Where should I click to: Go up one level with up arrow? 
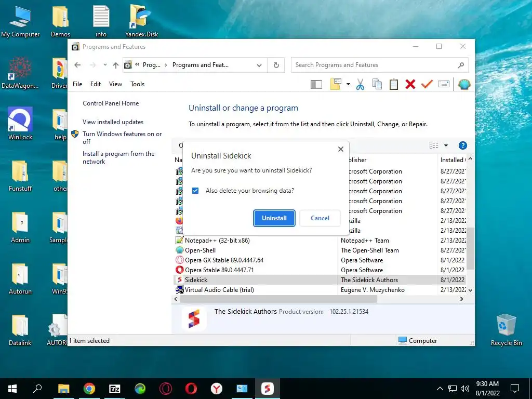click(116, 65)
